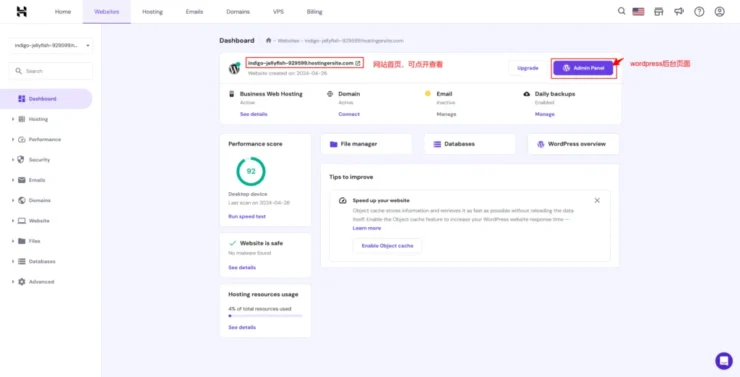Open the Billing tab

[x=314, y=12]
